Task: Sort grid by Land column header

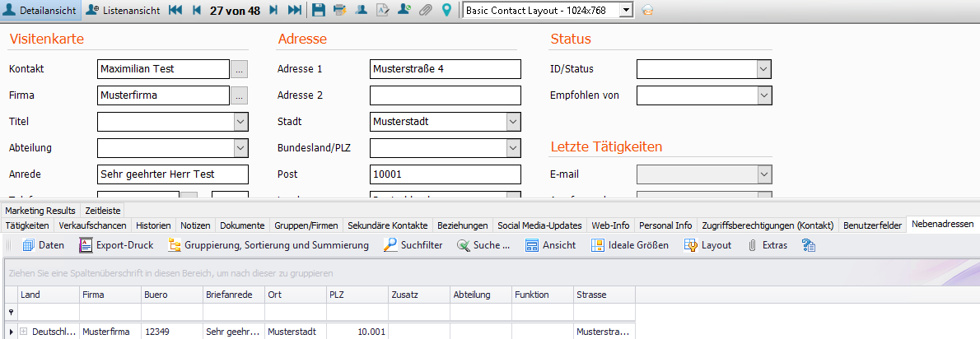Action: click(x=49, y=295)
